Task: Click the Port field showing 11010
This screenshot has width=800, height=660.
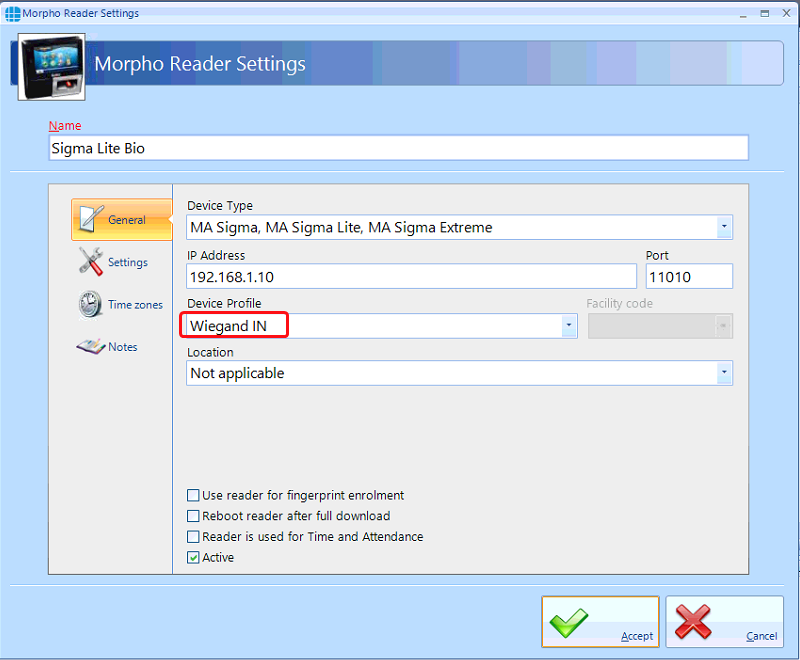Action: click(689, 276)
